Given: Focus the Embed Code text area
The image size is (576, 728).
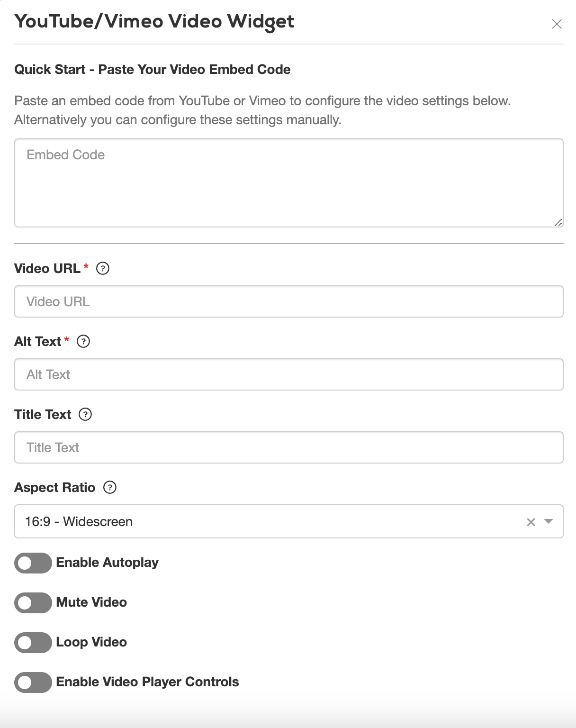Looking at the screenshot, I should [x=289, y=183].
